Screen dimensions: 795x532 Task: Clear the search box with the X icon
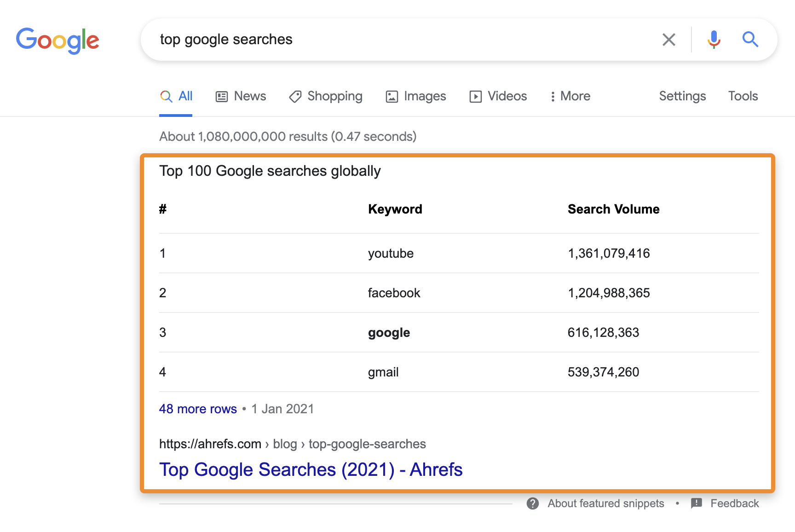pos(668,40)
